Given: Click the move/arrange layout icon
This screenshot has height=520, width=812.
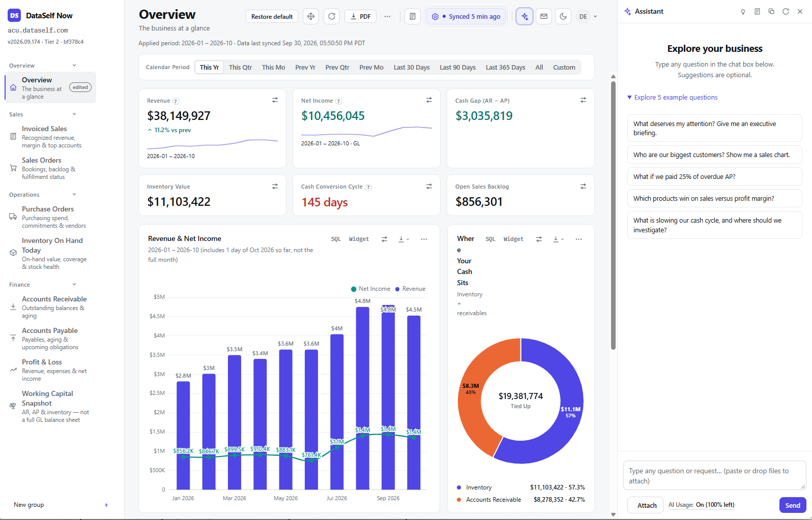Looking at the screenshot, I should click(x=311, y=16).
